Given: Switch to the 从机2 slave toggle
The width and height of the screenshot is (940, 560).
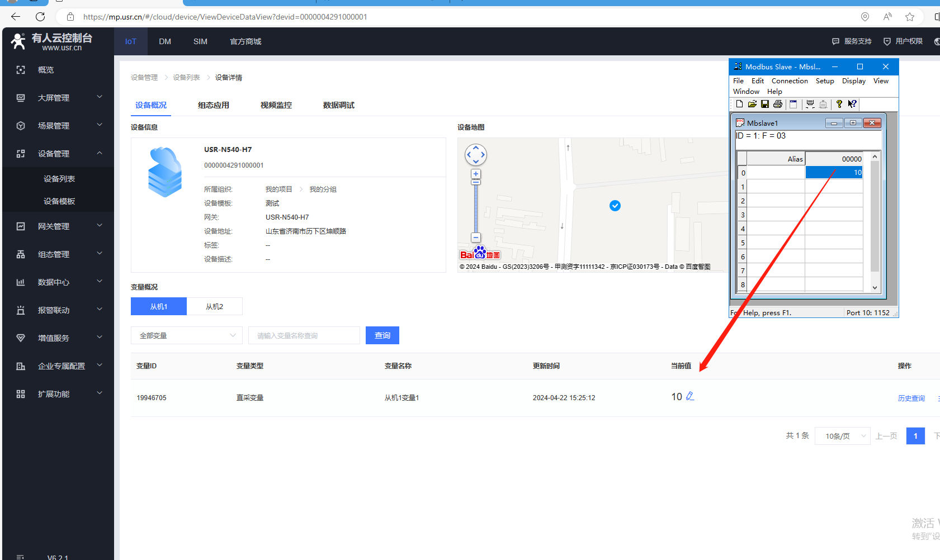Looking at the screenshot, I should click(214, 306).
